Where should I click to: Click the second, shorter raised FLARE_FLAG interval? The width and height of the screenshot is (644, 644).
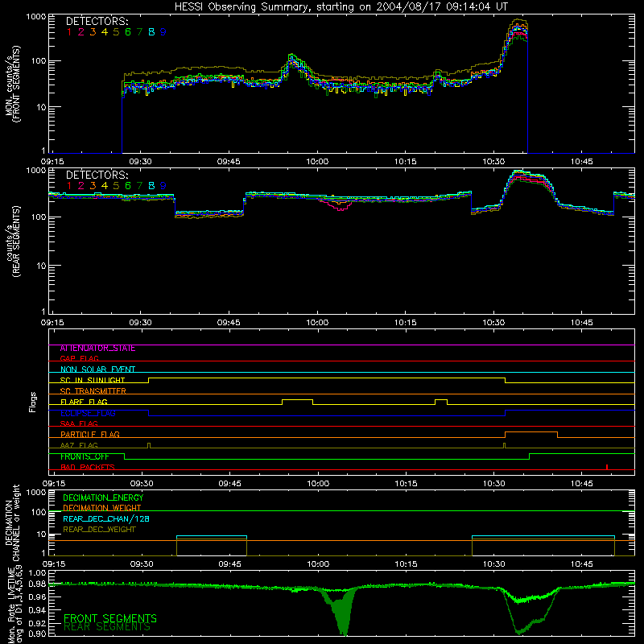click(441, 400)
